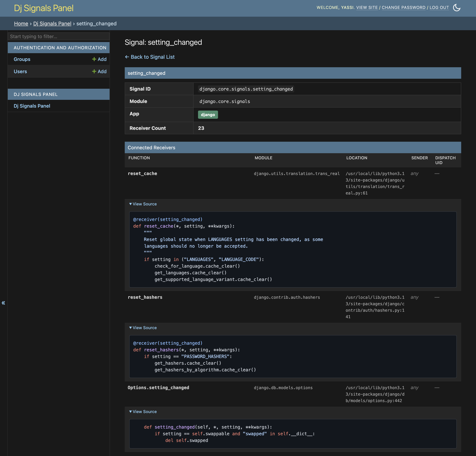The image size is (476, 456).
Task: Click Authentication and Authorization section header
Action: tap(60, 48)
